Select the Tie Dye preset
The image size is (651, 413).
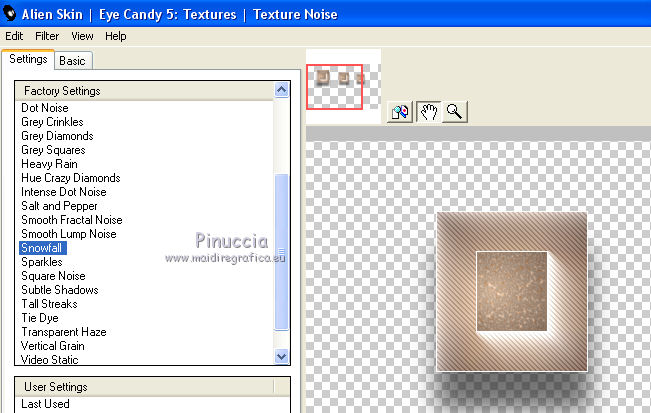[x=40, y=318]
